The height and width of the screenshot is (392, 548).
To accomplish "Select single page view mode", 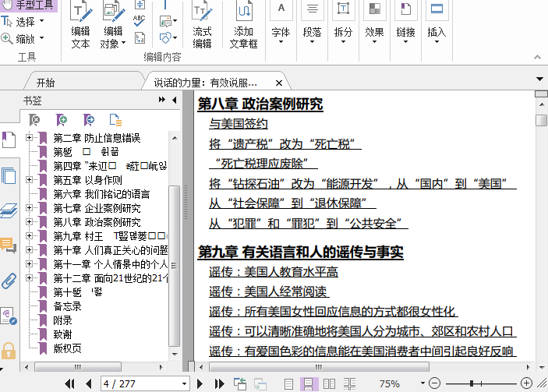I will tap(288, 384).
